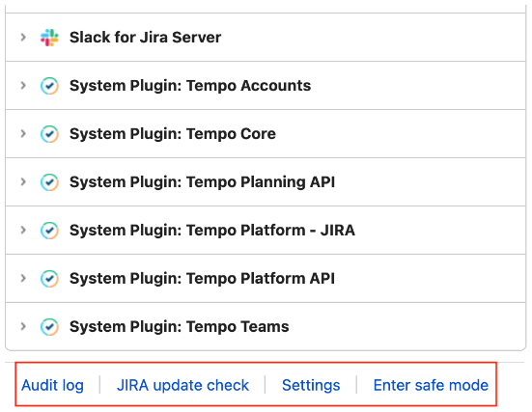Expand System Plugin: Tempo Planning API chevron
Image resolution: width=532 pixels, height=412 pixels.
coord(23,181)
